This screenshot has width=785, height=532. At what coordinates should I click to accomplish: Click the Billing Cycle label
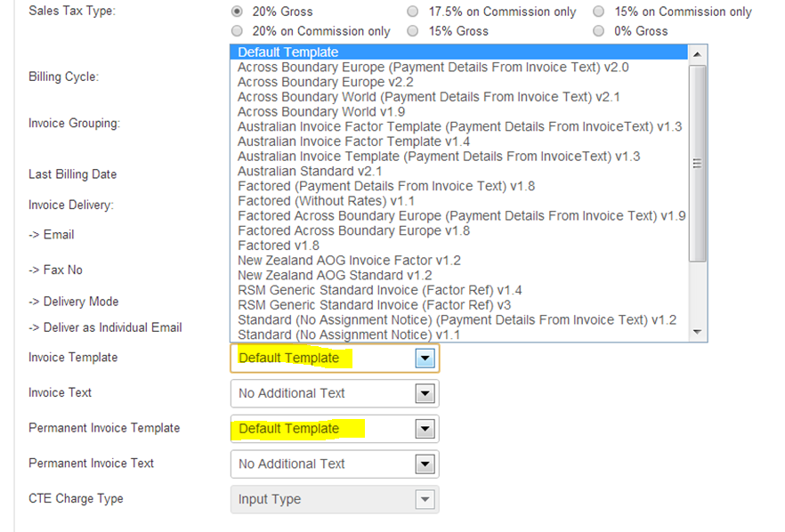(63, 77)
